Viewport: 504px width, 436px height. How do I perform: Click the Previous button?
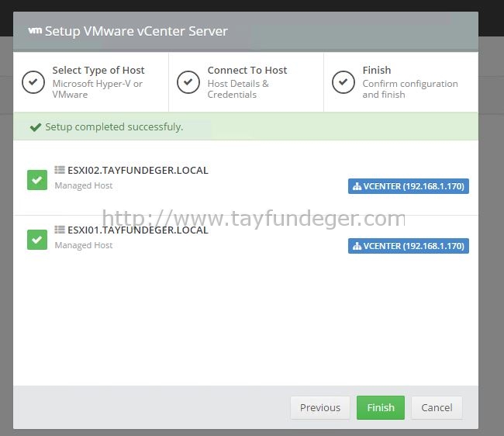point(320,407)
